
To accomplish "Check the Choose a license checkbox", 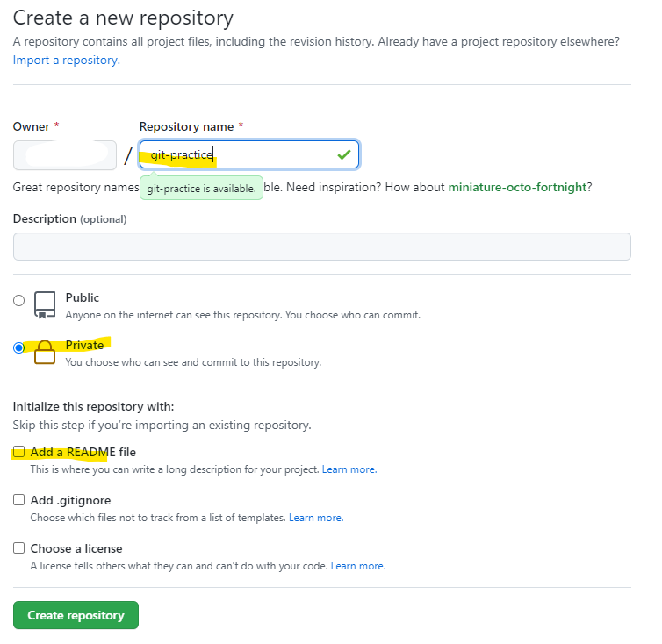I will pos(19,548).
